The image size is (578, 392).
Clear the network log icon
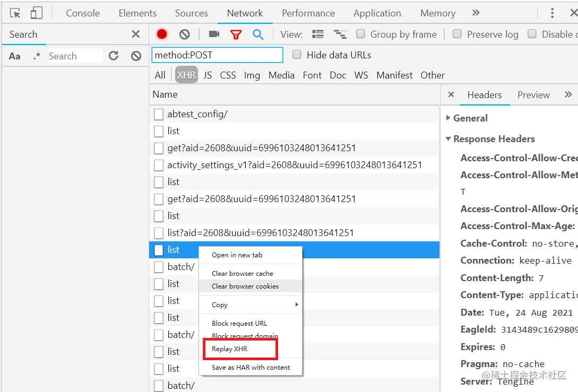coord(184,34)
